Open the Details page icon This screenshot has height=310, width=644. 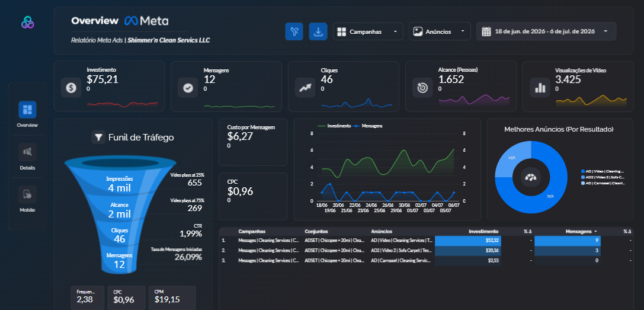pos(27,152)
